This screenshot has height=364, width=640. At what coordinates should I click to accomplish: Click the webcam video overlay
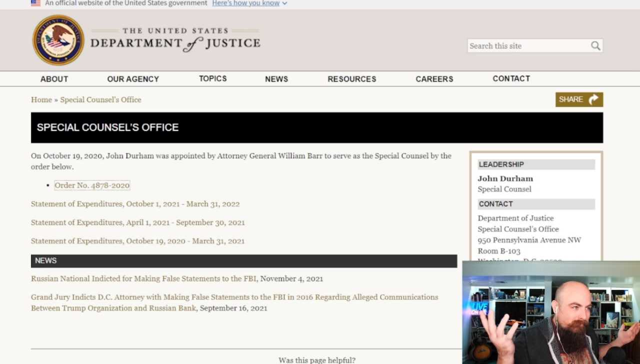coord(551,313)
